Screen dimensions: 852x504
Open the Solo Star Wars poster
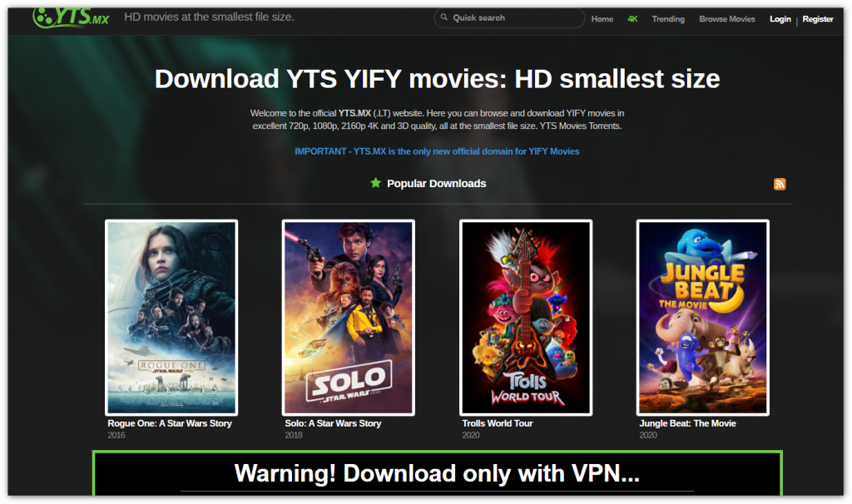[349, 318]
